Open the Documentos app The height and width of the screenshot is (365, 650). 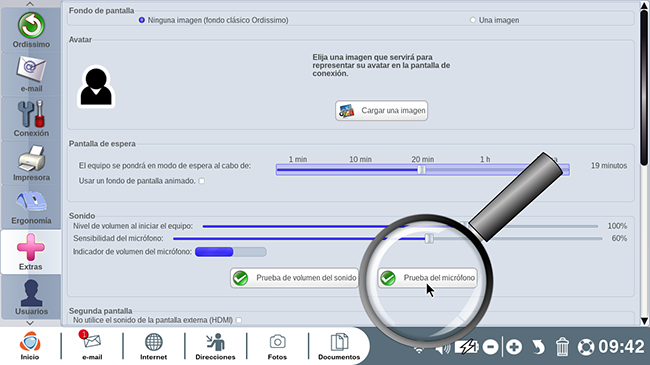coord(339,346)
